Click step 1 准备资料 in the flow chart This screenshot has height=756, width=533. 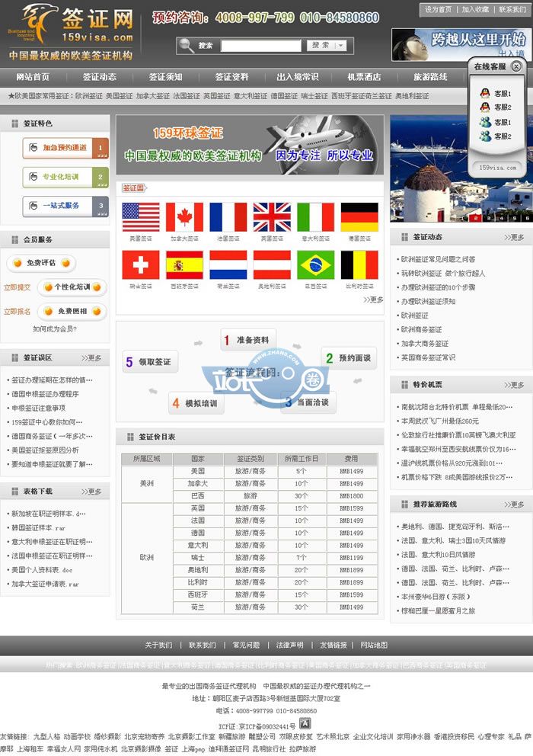tap(248, 340)
